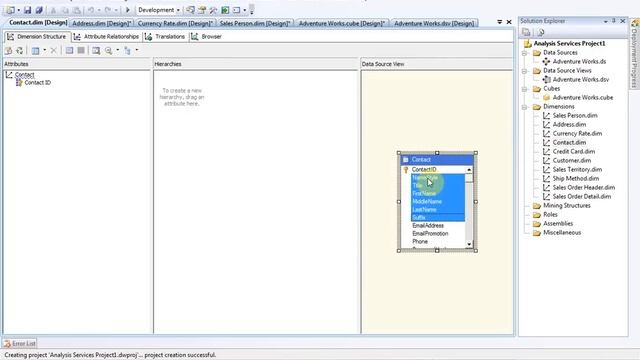Select Customer.dim in Solution Explorer
640x360 pixels.
click(x=572, y=160)
